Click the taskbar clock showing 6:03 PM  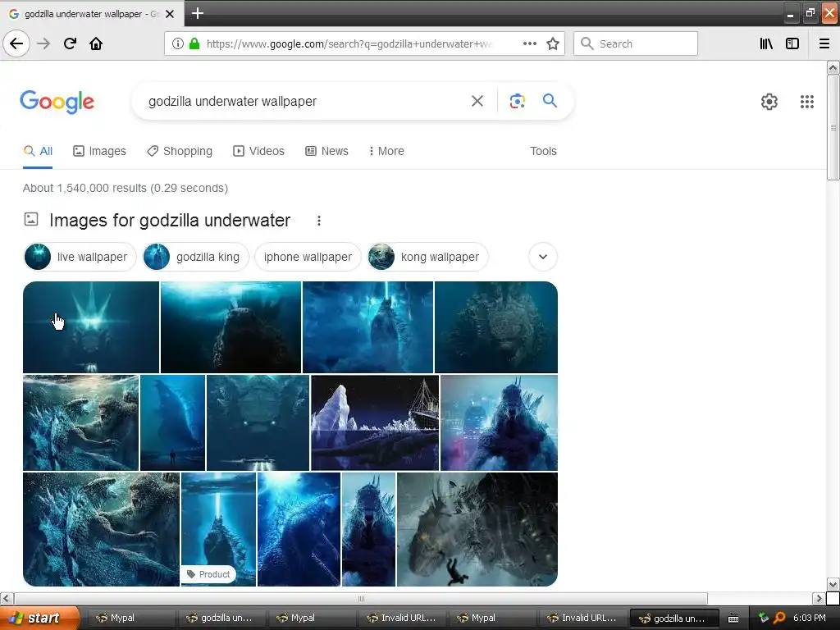pos(810,618)
